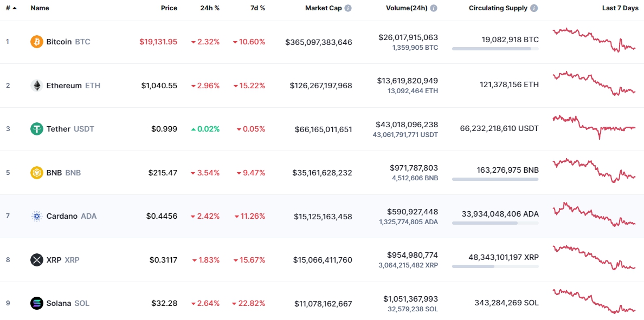The image size is (644, 320).
Task: Click XRP volume $954,980,774
Action: (x=413, y=255)
